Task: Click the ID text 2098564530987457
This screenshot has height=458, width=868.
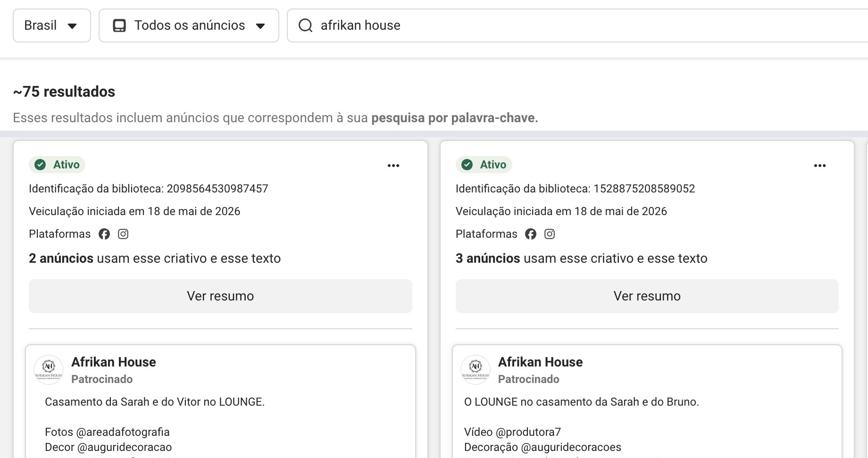Action: (217, 189)
